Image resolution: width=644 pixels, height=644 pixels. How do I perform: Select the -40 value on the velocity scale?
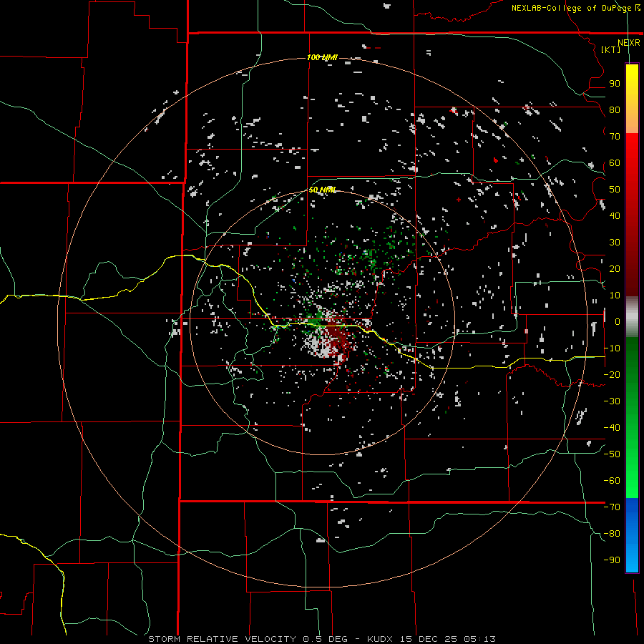click(x=612, y=428)
